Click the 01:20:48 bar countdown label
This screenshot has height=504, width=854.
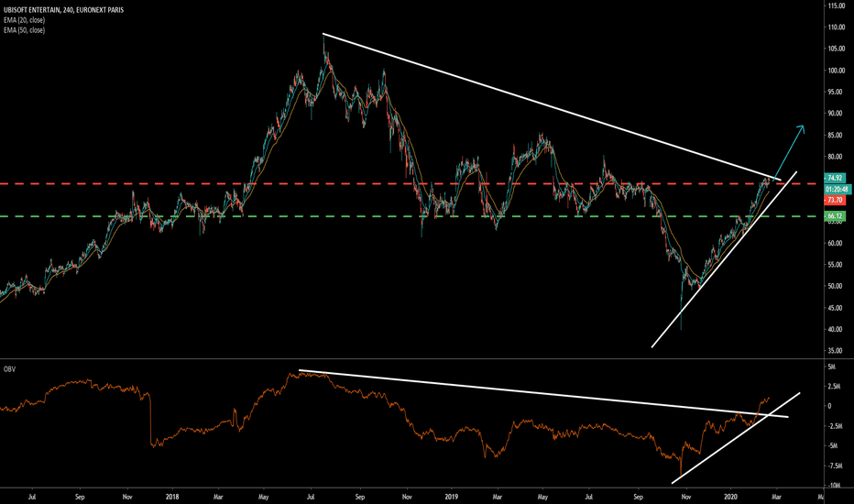838,189
